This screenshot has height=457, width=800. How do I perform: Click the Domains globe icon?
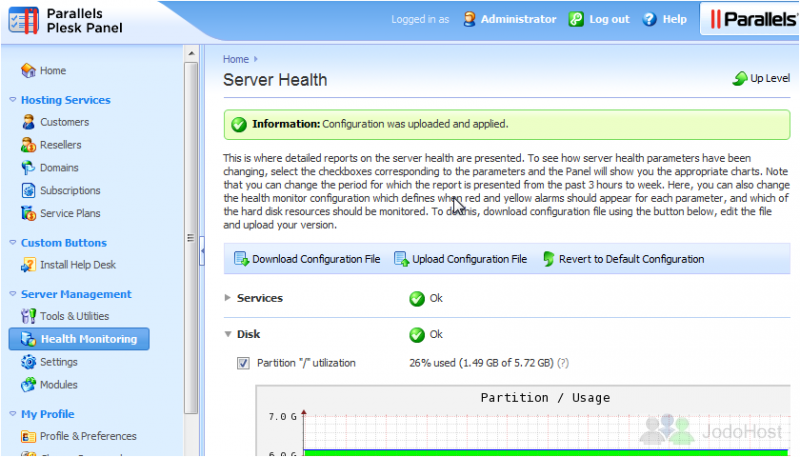pos(28,167)
